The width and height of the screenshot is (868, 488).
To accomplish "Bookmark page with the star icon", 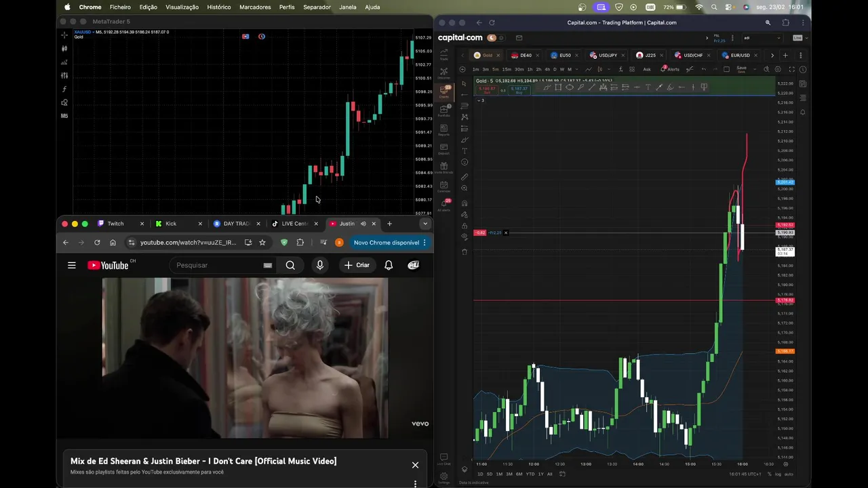I will (x=262, y=243).
